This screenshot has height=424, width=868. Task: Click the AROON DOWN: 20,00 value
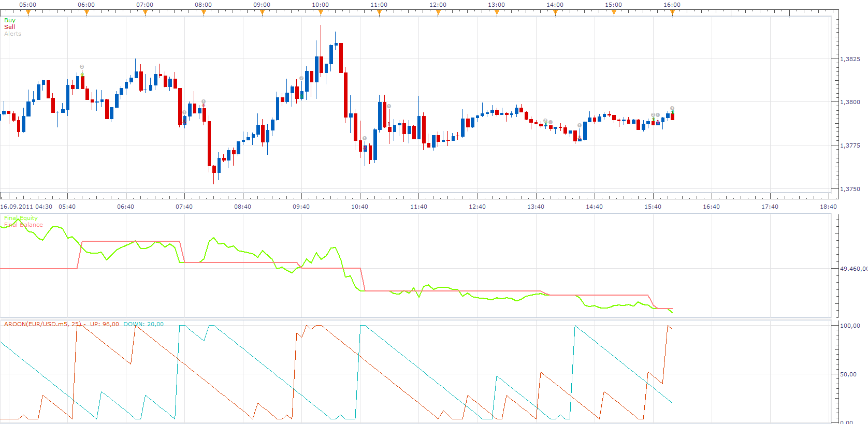pos(143,324)
